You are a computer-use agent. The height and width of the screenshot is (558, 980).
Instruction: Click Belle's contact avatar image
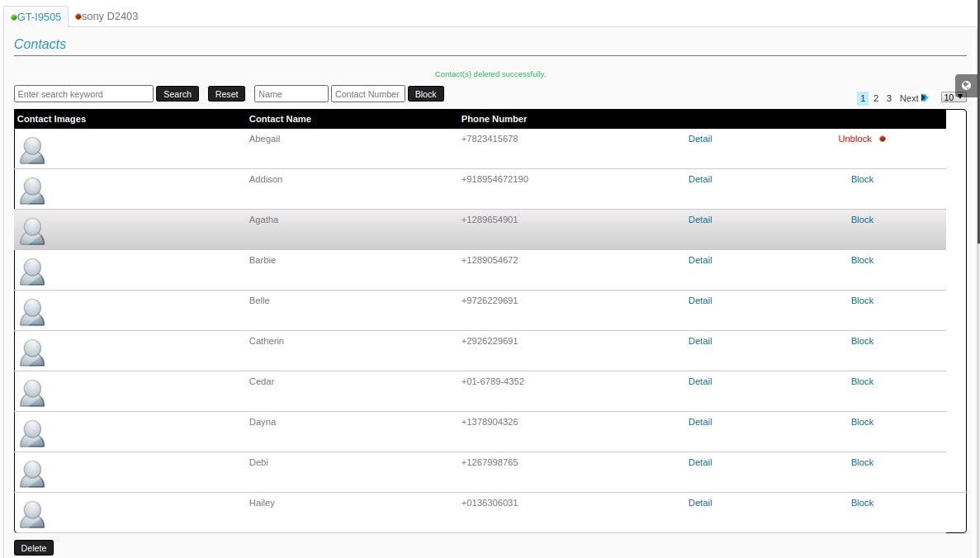[32, 312]
